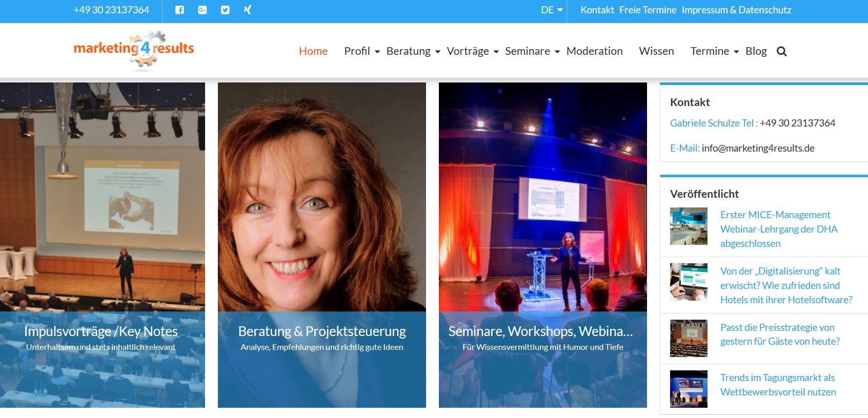868x418 pixels.
Task: Expand the Profil menu arrow
Action: tap(377, 52)
